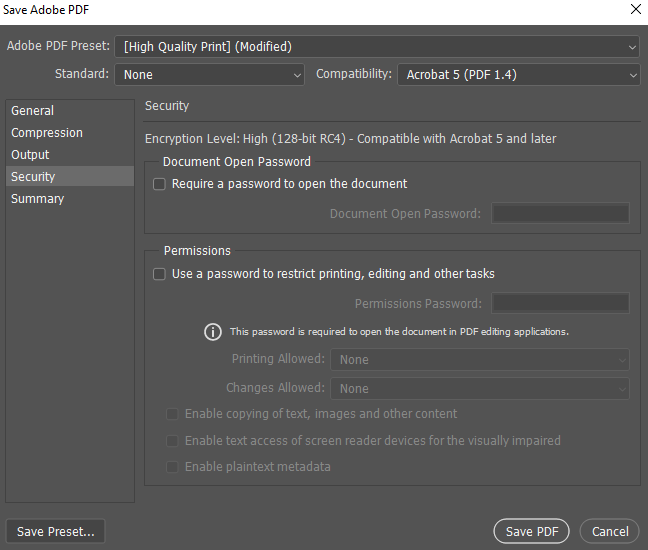Click the Save Adobe PDF title text
648x550 pixels.
pyautogui.click(x=46, y=10)
